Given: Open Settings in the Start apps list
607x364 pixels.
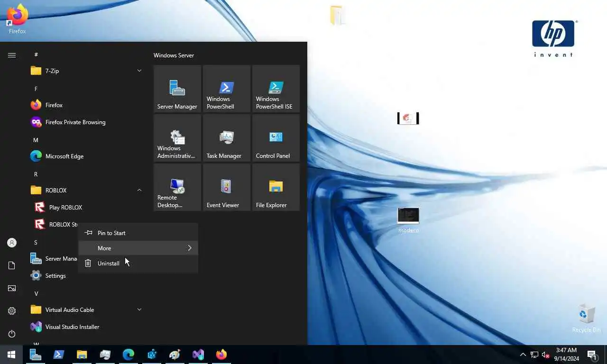Looking at the screenshot, I should (x=87, y=276).
